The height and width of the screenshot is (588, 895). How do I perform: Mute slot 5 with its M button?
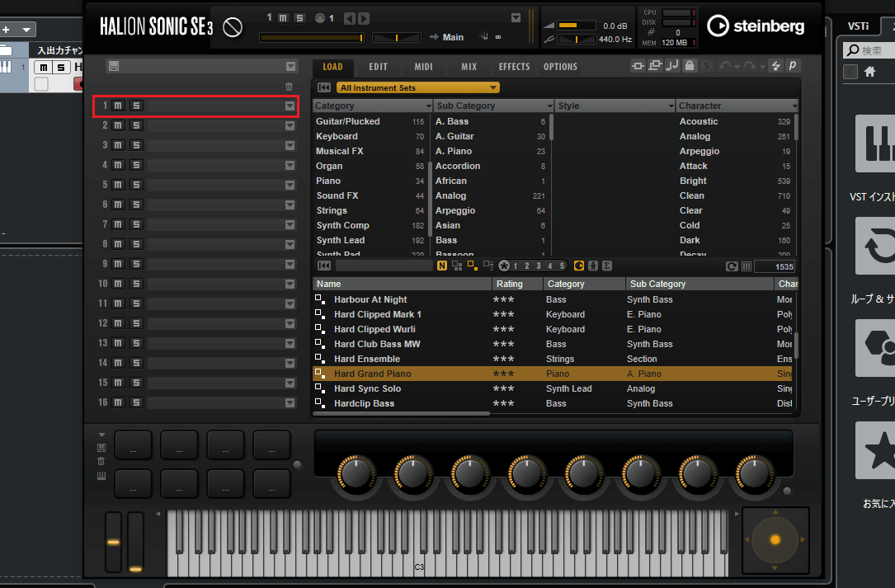(118, 185)
